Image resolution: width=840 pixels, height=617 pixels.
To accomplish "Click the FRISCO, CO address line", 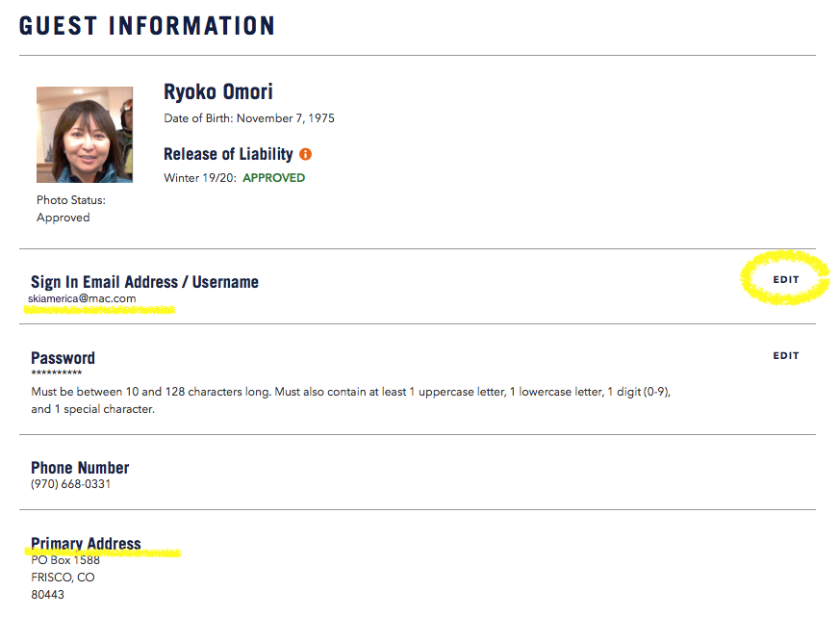I will (63, 578).
